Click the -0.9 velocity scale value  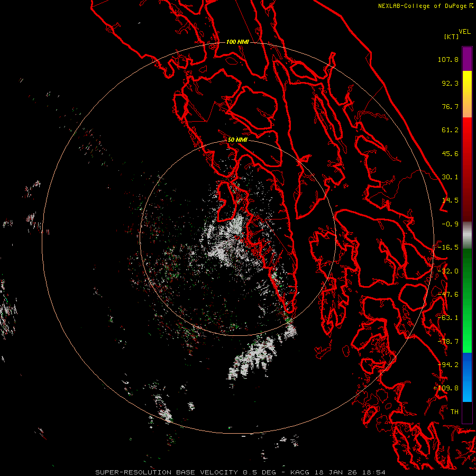coord(450,224)
